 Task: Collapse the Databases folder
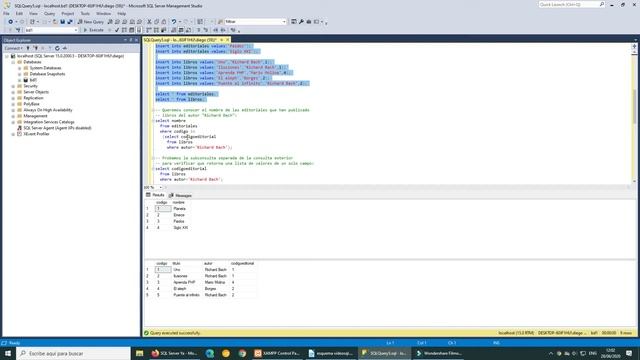pos(13,62)
